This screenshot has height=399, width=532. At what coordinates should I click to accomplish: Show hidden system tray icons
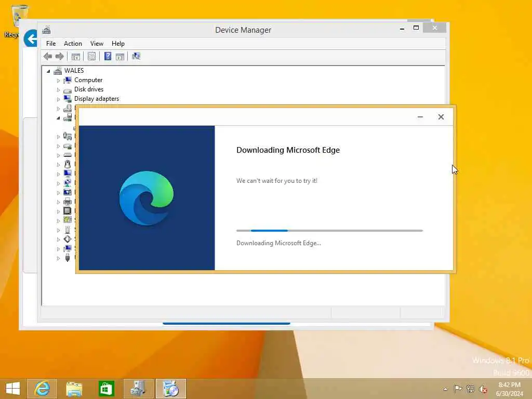445,389
